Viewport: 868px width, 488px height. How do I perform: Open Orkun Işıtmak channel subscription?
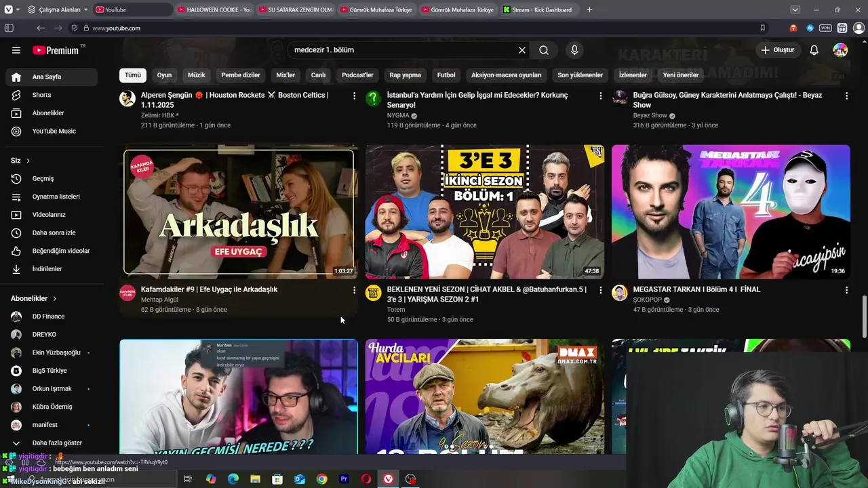(52, 388)
